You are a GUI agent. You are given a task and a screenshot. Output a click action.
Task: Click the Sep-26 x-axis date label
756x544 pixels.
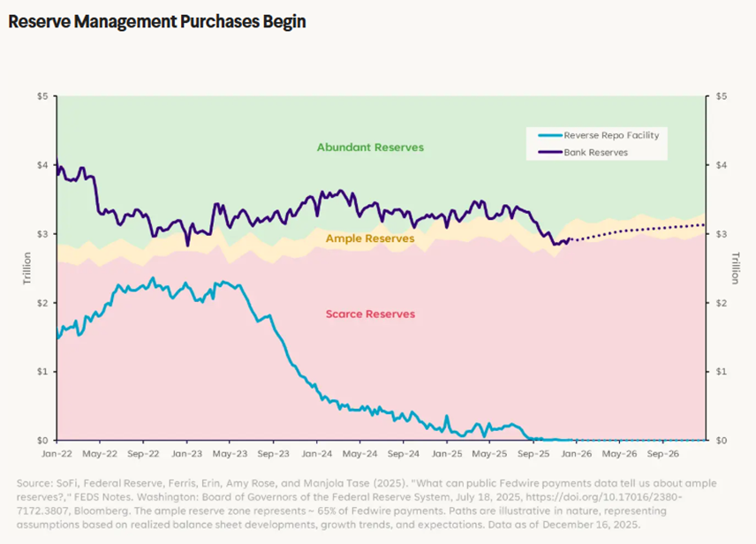tap(662, 453)
